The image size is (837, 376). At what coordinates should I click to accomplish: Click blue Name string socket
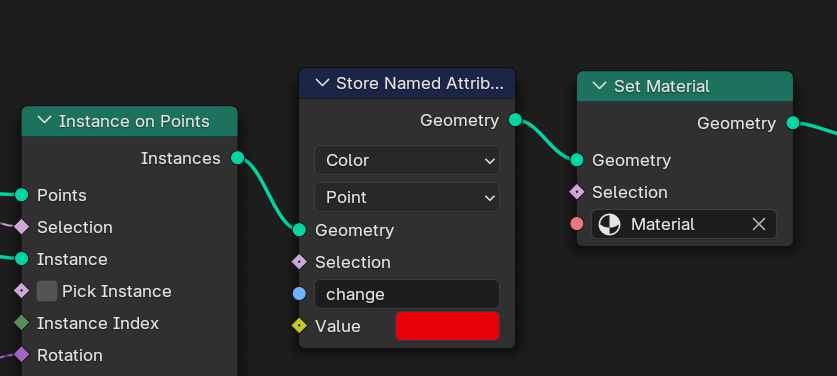click(x=299, y=294)
